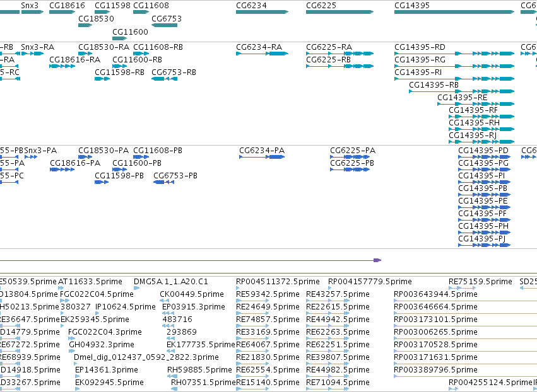This screenshot has width=537, height=392.
Task: Click protein CG11598-PB
Action: click(119, 176)
